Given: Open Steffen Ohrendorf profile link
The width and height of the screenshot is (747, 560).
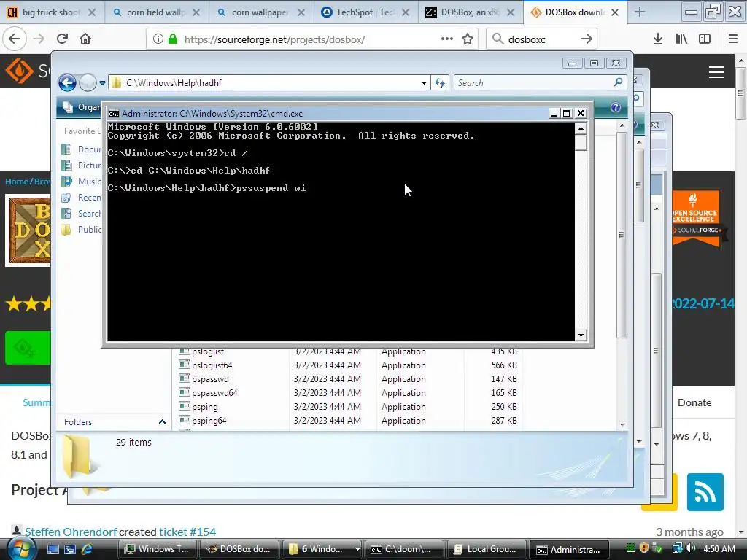Looking at the screenshot, I should (71, 532).
